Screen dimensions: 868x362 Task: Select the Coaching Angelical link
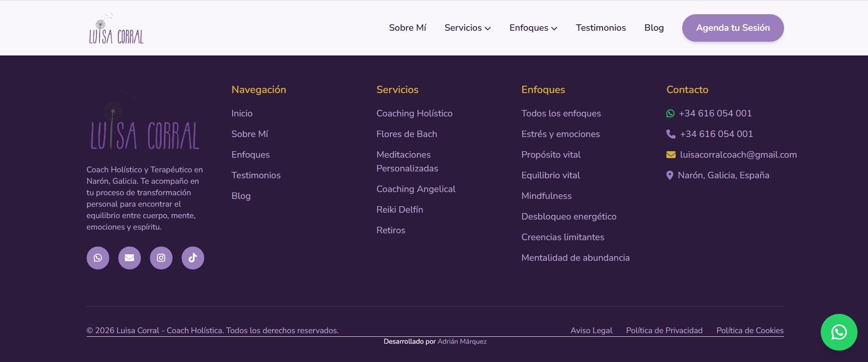point(416,189)
